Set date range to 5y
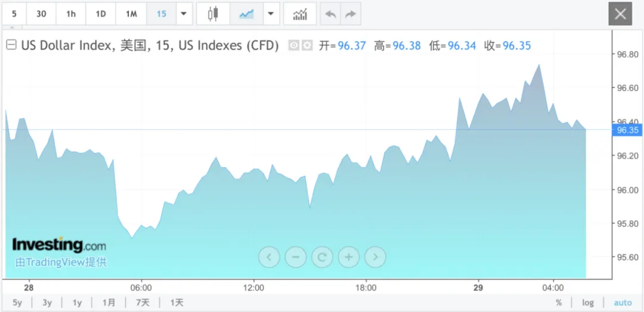 [17, 302]
